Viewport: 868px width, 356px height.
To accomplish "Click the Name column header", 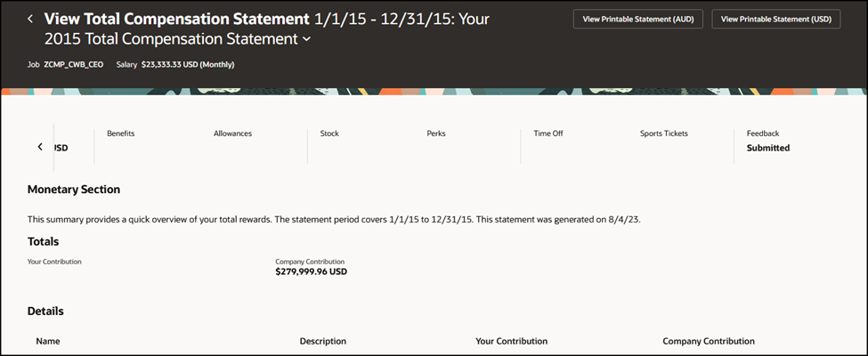I will tap(48, 341).
